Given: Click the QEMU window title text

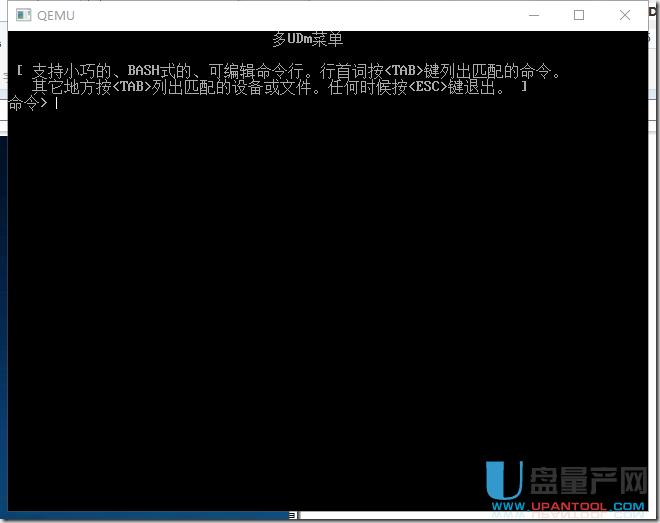Looking at the screenshot, I should 55,15.
